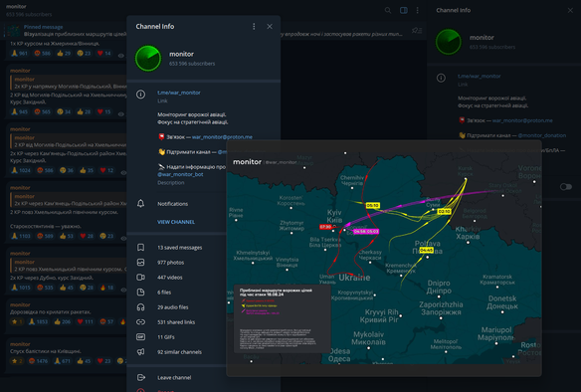The image size is (581, 392).
Task: Open the @war_monitor_bot link
Action: pos(180,174)
